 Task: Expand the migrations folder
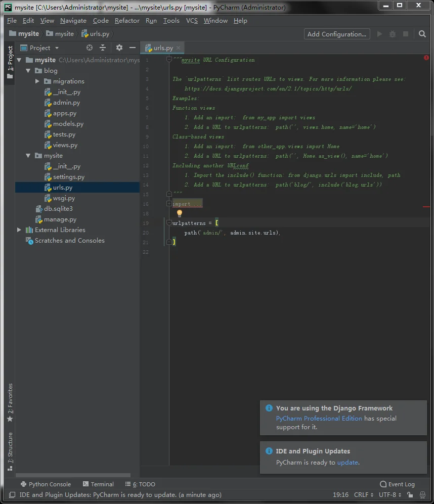point(37,81)
